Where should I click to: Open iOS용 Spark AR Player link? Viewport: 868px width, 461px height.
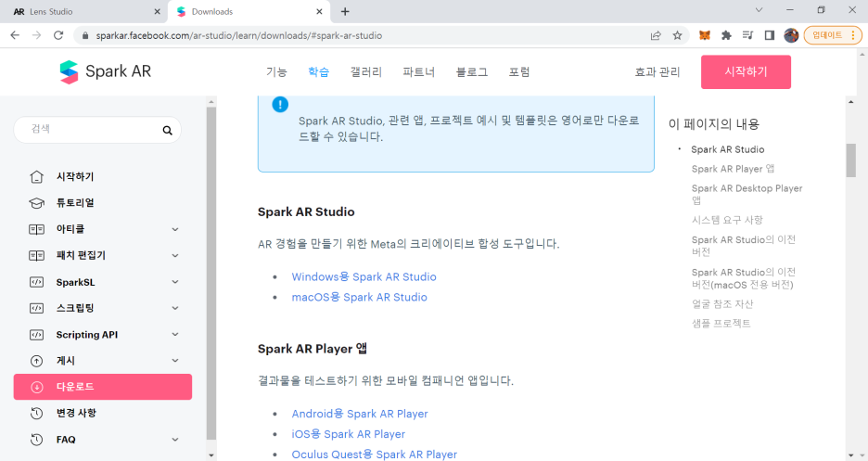coord(348,434)
